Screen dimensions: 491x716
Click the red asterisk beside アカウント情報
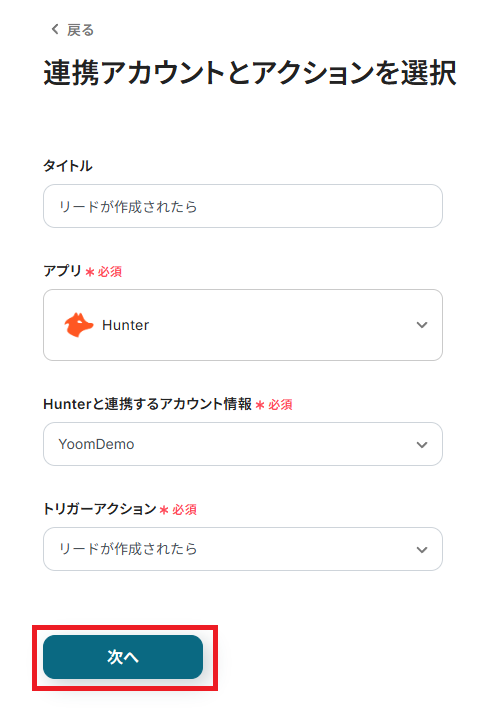260,405
